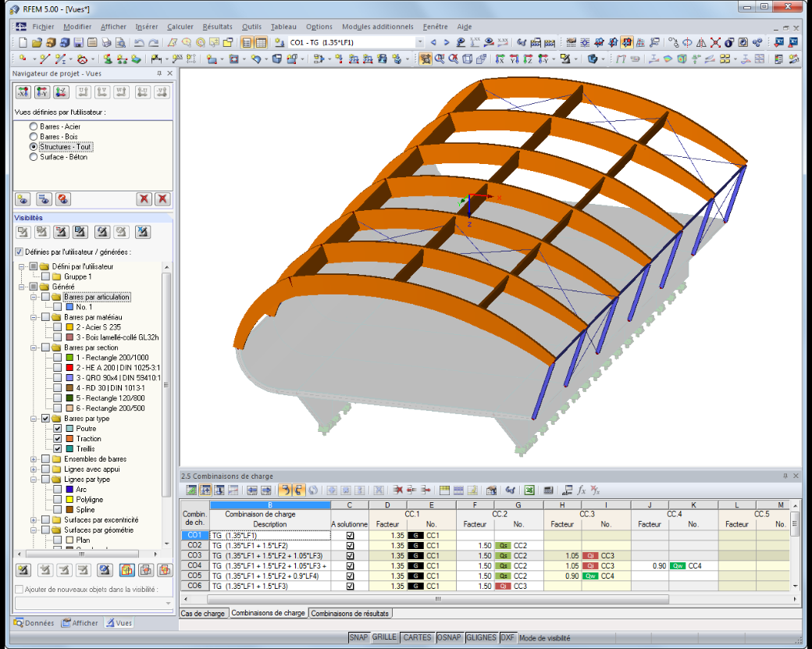Select the Surface - Béton view
Screen dimensions: 812x649
(x=59, y=157)
